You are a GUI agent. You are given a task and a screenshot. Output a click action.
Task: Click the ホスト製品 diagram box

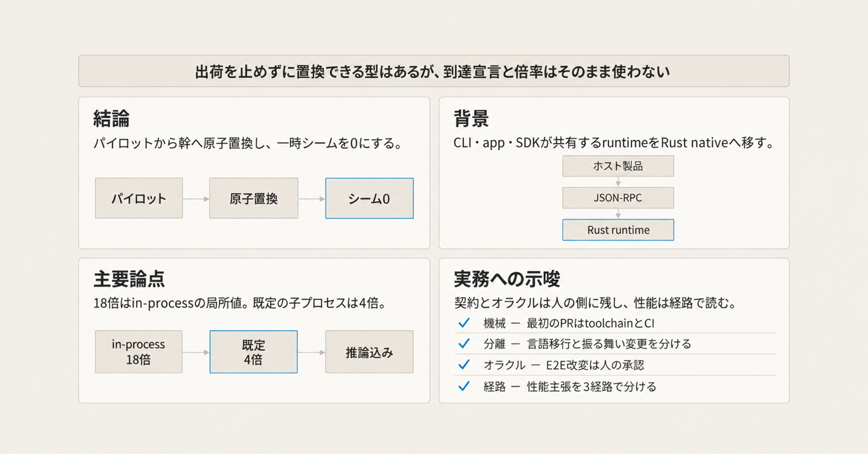[x=618, y=167]
